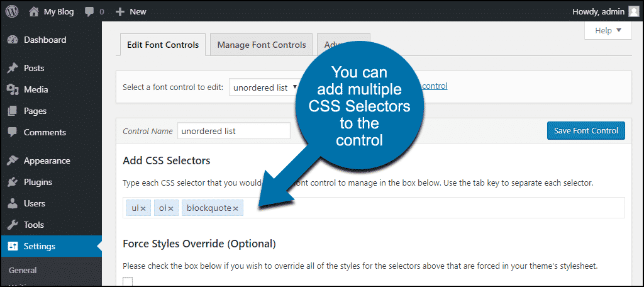Switch to Manage Font Controls tab
Screen dimensions: 644x287
click(262, 45)
